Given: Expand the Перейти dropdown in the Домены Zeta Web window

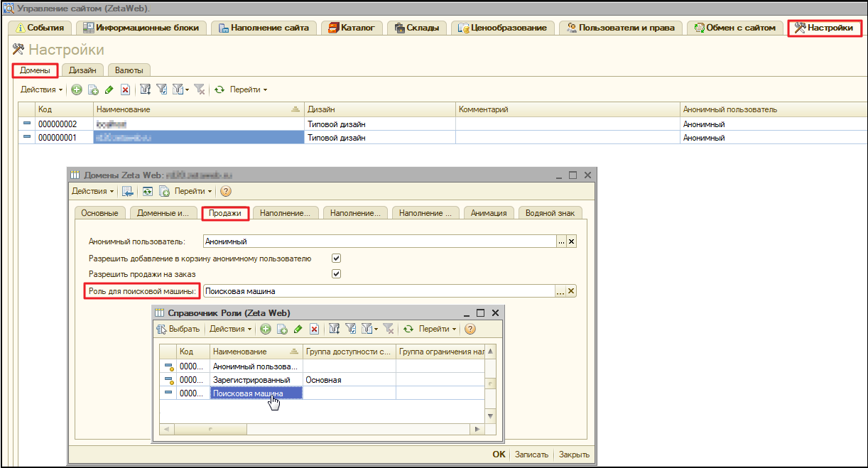Looking at the screenshot, I should 193,191.
